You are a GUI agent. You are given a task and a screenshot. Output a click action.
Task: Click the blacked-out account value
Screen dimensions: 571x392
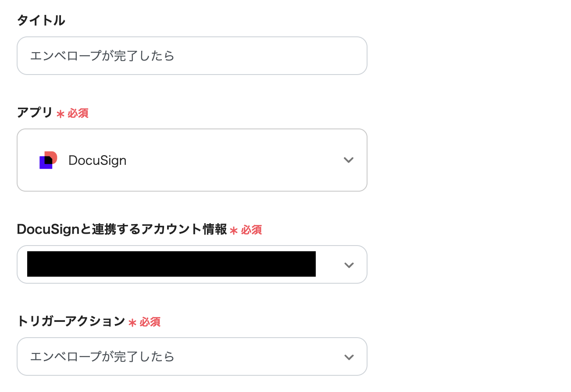pyautogui.click(x=171, y=264)
